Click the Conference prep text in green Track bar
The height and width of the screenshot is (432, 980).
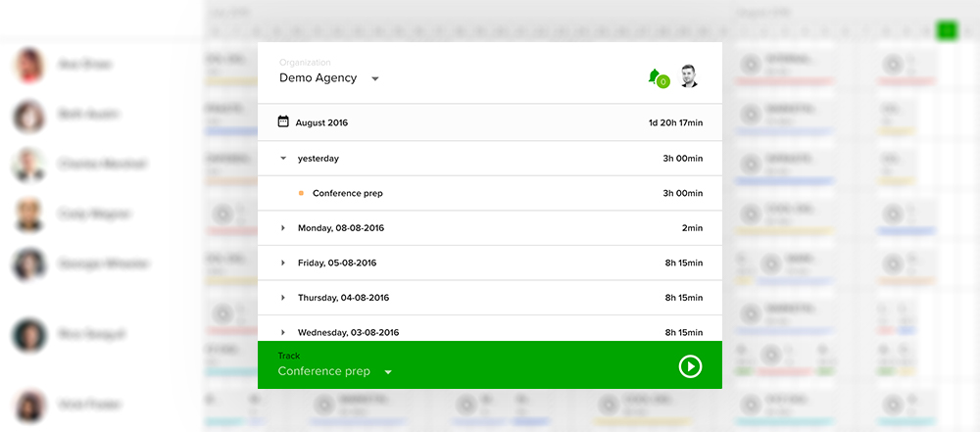pos(323,371)
